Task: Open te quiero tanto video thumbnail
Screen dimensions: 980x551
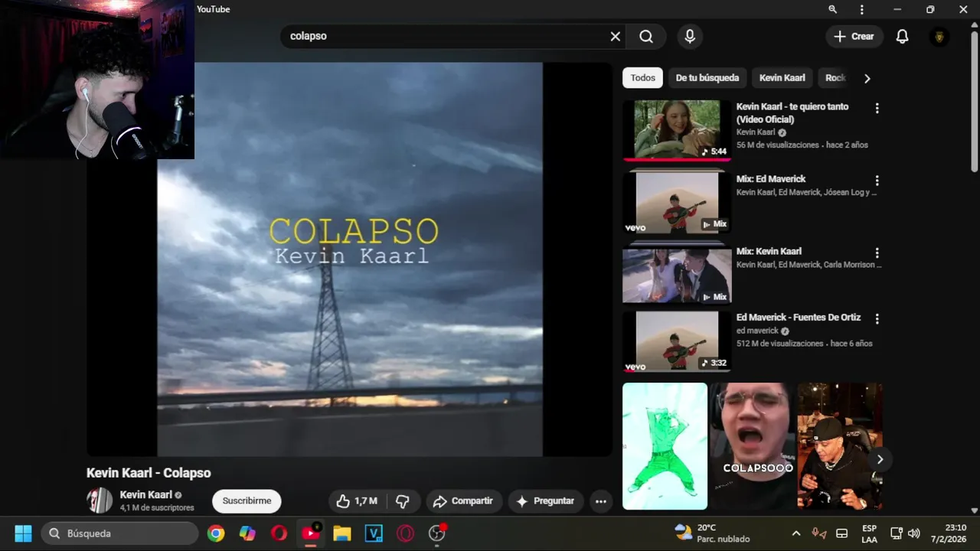Action: pos(677,129)
